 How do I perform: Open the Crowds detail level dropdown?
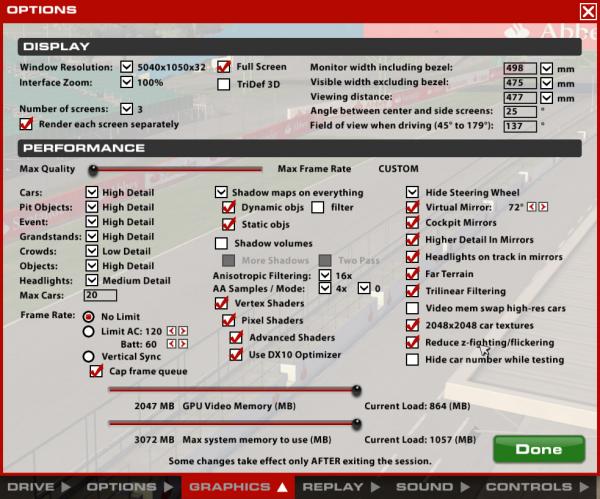91,251
